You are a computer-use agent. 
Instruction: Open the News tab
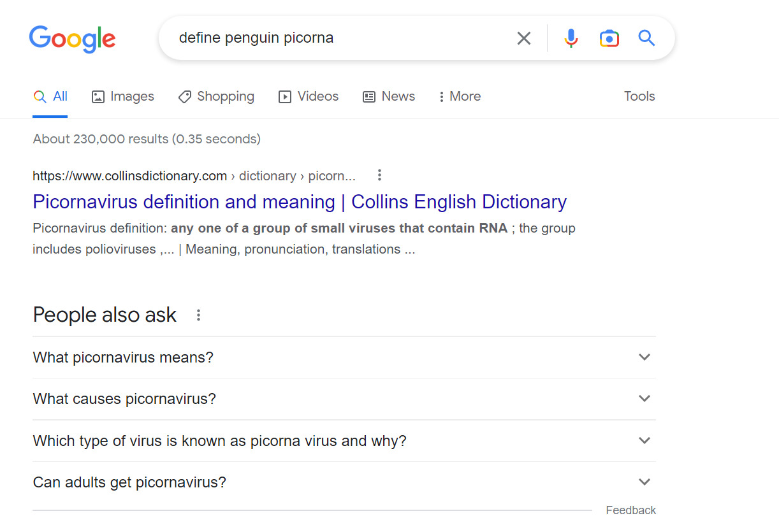tap(389, 96)
